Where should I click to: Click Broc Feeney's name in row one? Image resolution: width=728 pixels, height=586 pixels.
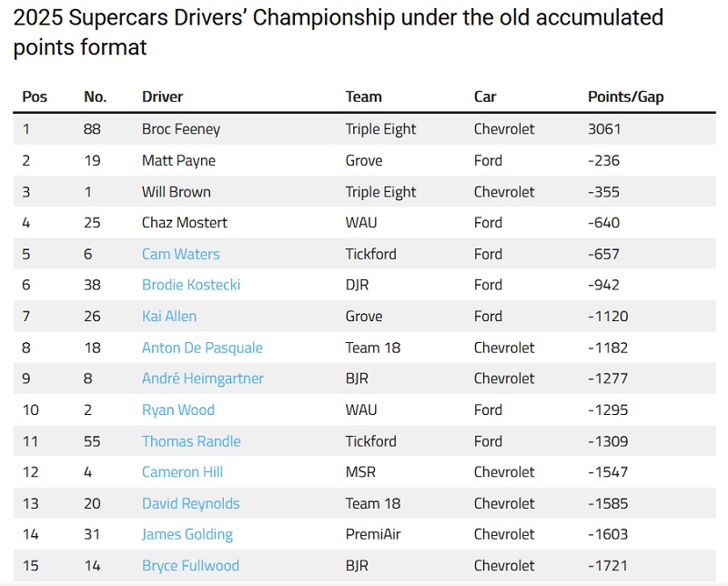point(181,129)
